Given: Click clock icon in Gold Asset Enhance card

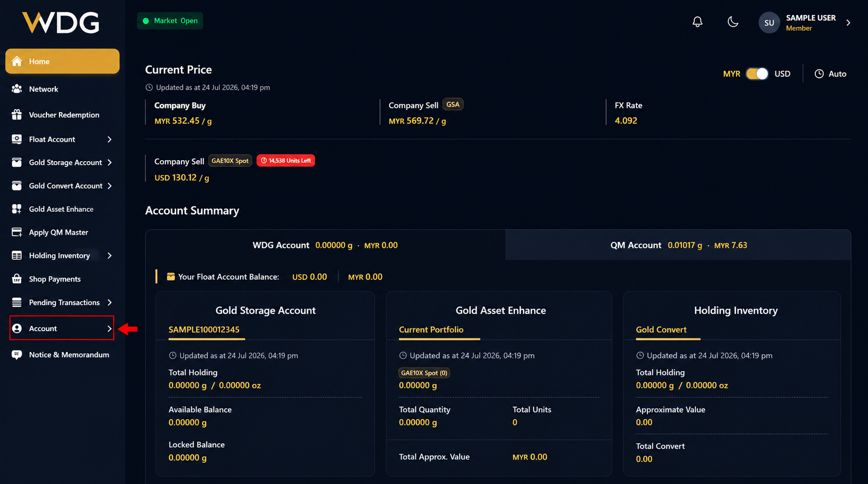Looking at the screenshot, I should coord(403,355).
